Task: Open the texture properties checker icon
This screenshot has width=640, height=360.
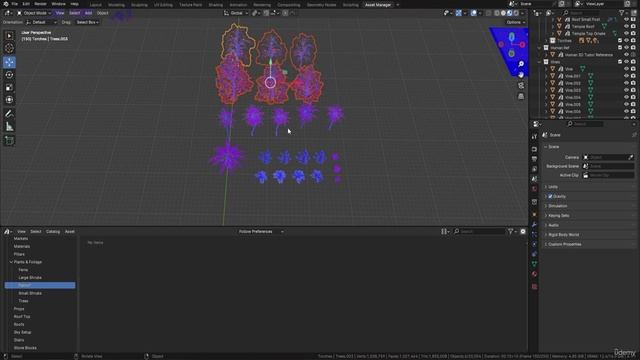Action: click(x=534, y=287)
